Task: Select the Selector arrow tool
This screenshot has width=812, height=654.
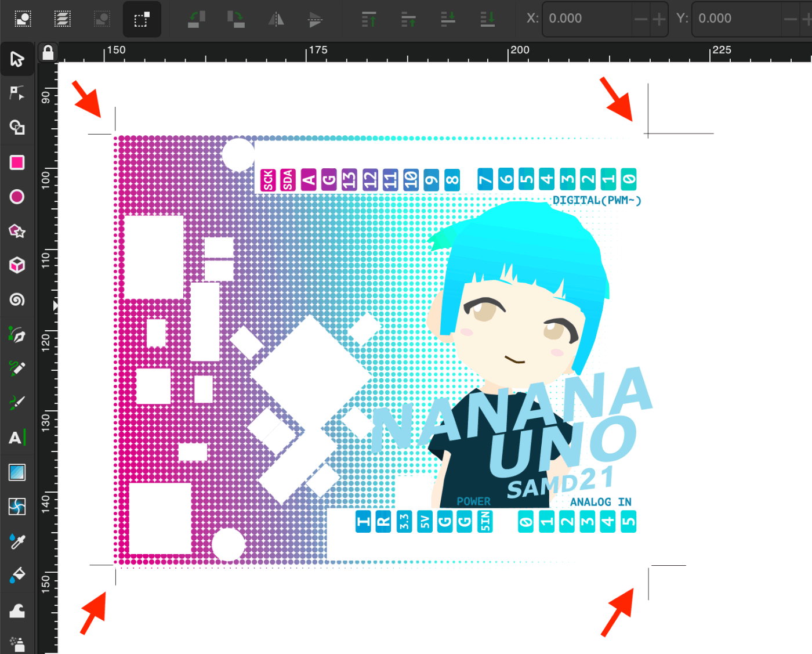Action: 17,59
